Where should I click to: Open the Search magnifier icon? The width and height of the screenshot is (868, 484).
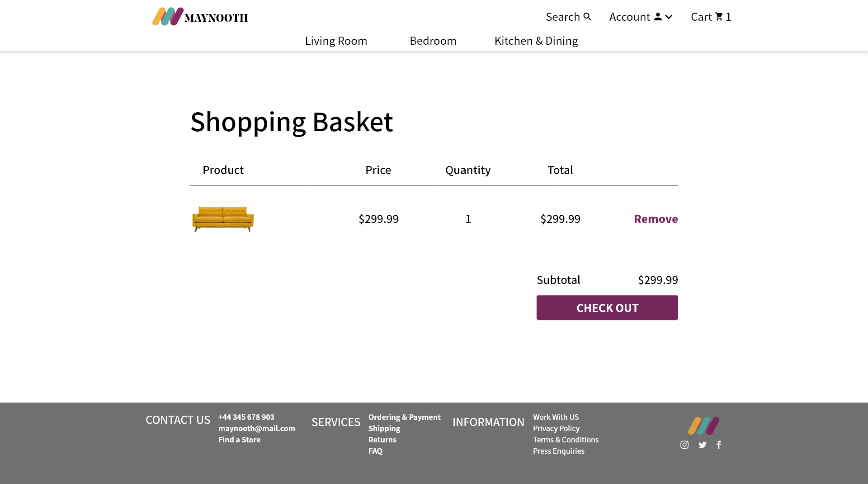[586, 16]
